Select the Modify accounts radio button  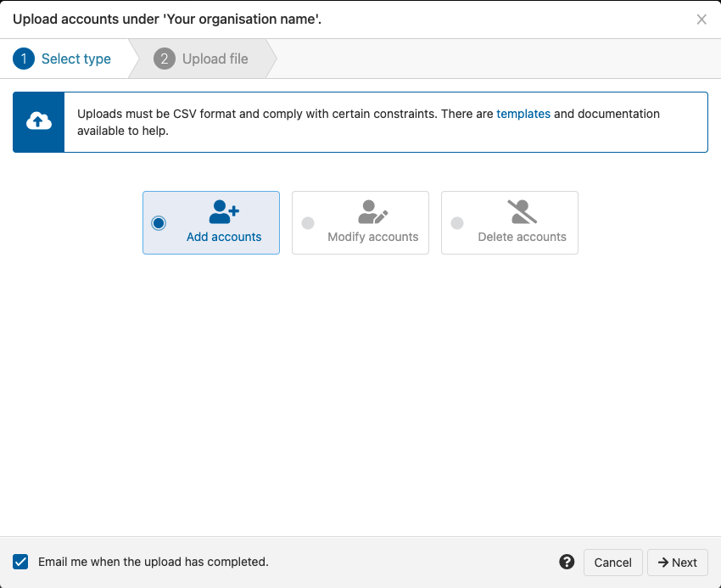pos(308,222)
